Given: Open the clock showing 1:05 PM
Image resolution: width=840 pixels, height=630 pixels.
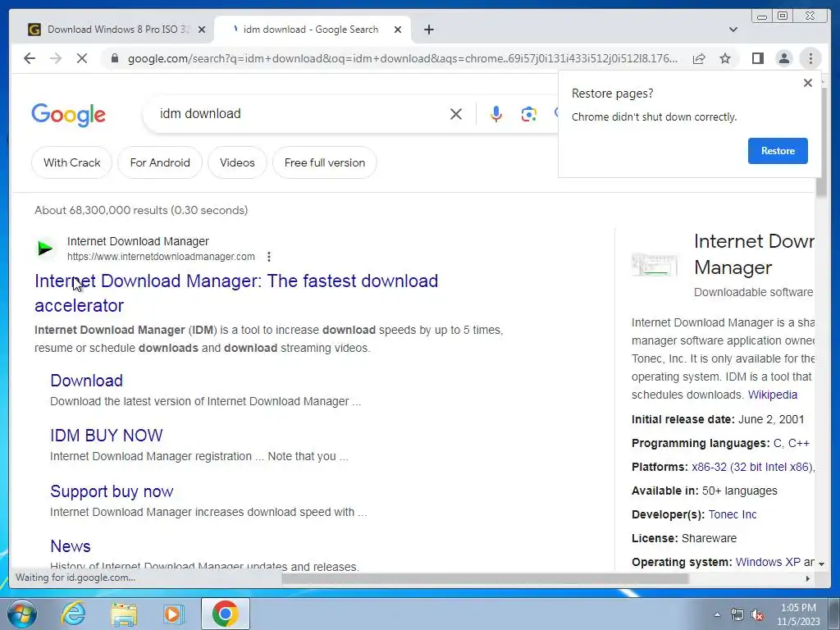Looking at the screenshot, I should (798, 614).
